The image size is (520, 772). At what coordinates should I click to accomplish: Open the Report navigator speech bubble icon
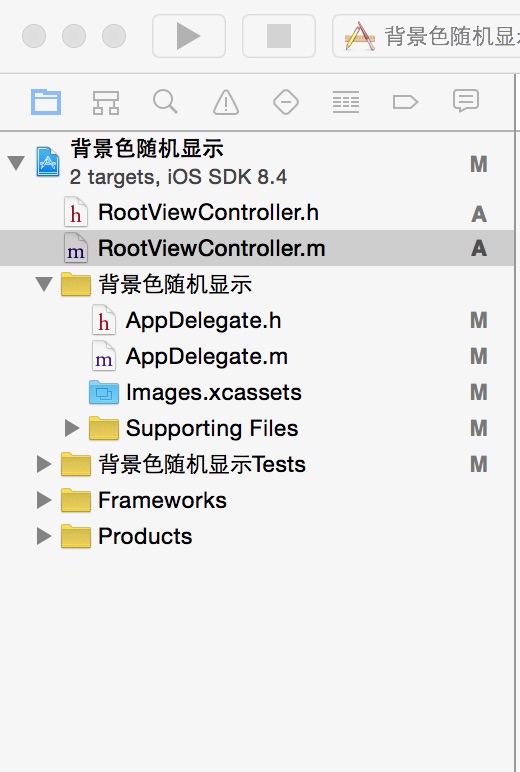pyautogui.click(x=466, y=101)
